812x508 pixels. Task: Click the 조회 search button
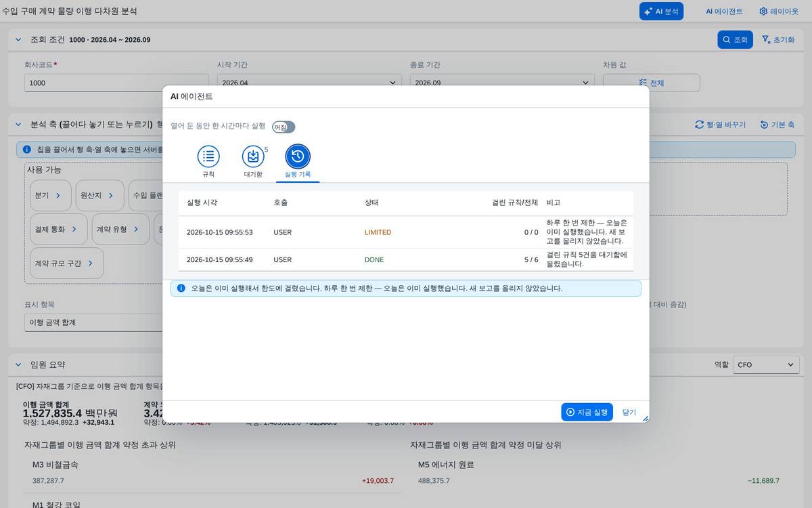pyautogui.click(x=735, y=40)
